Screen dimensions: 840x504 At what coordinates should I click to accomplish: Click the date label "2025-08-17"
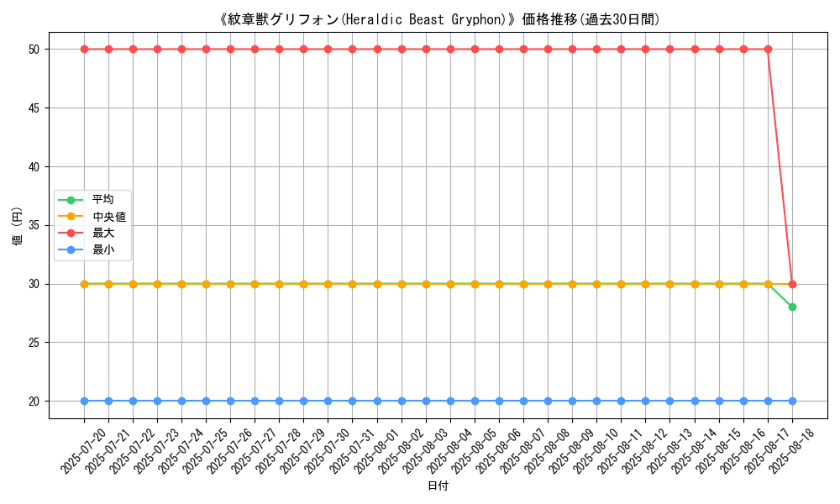coord(766,452)
